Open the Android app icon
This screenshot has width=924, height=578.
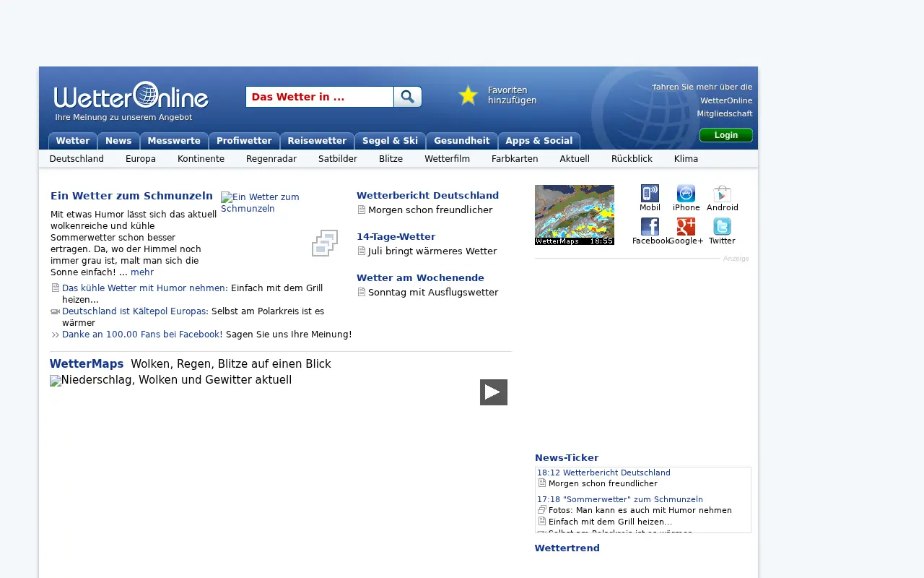click(x=722, y=193)
